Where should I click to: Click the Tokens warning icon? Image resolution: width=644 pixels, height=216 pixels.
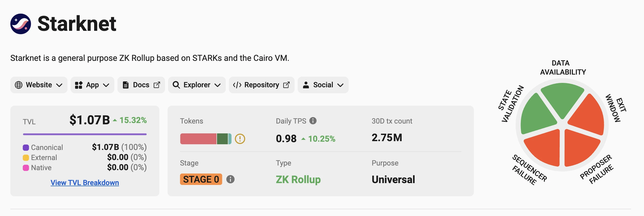(240, 139)
